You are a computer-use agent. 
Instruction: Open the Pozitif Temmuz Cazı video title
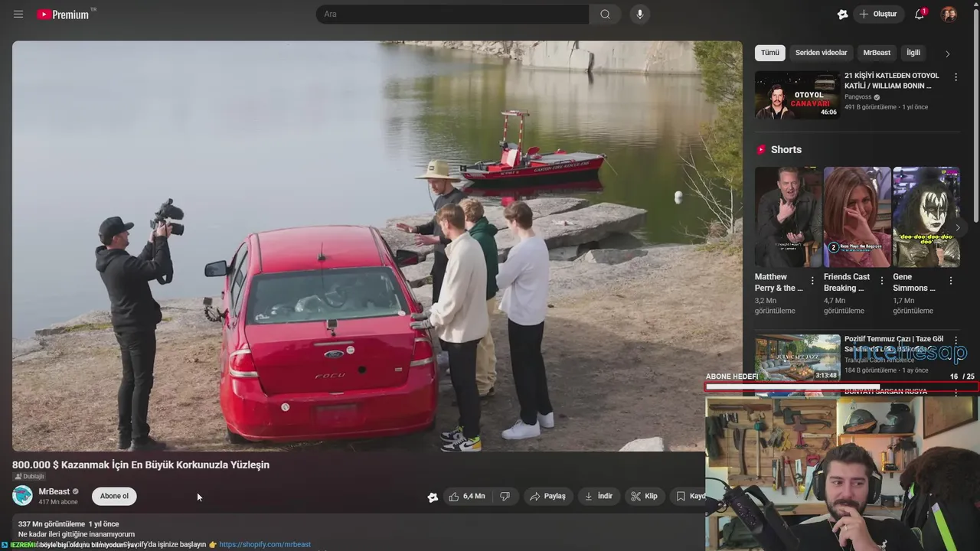(x=893, y=344)
